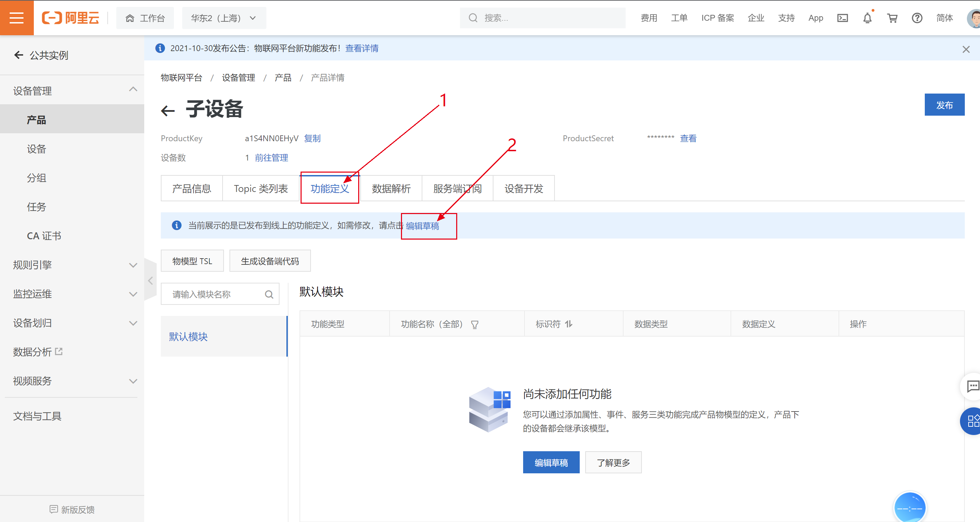Open the shopping cart icon

[892, 18]
